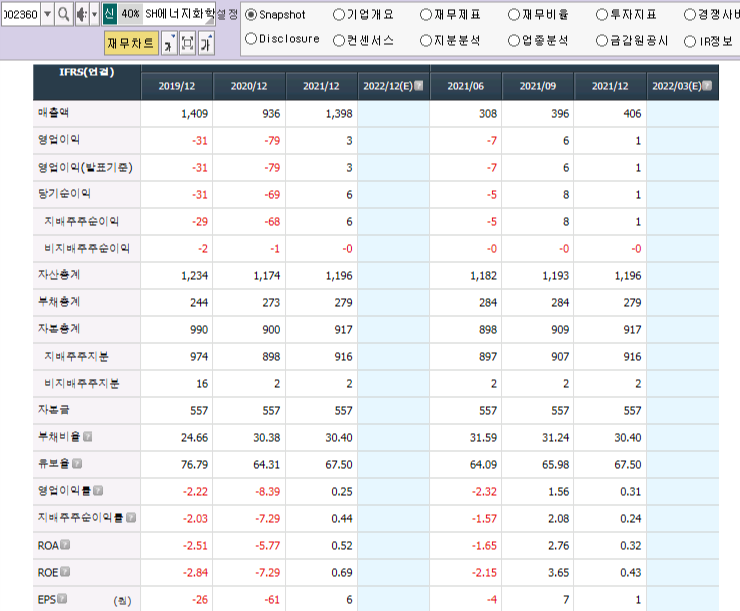
Task: Click help icon beside ROE
Action: point(65,571)
